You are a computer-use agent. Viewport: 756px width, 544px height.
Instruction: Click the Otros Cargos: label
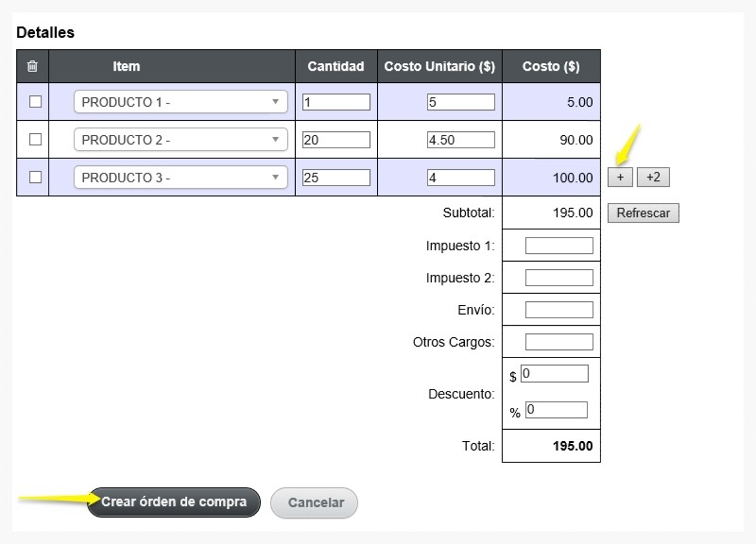tap(454, 342)
